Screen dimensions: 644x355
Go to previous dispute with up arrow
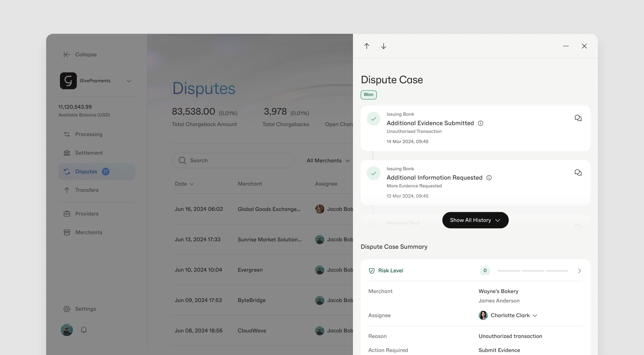pos(366,46)
